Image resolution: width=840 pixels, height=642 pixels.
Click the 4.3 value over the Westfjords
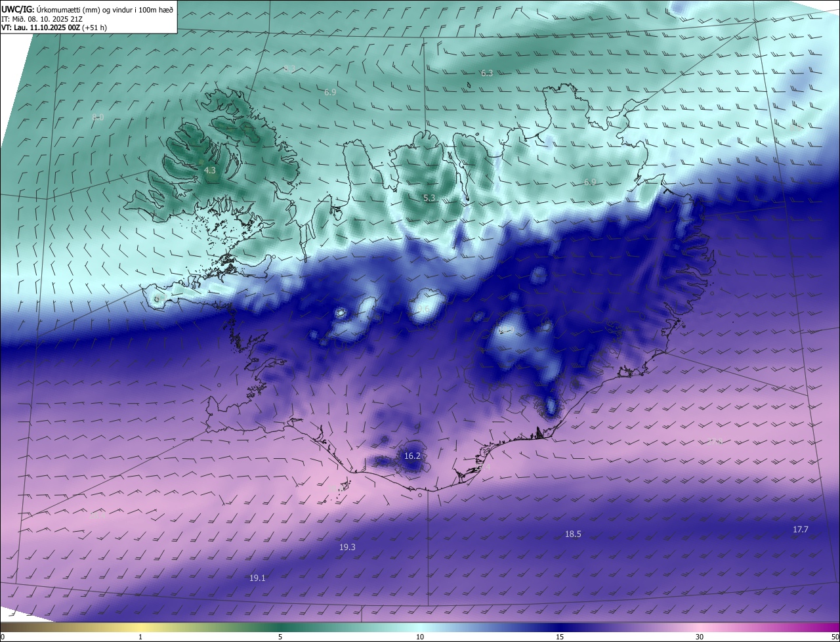[x=210, y=170]
